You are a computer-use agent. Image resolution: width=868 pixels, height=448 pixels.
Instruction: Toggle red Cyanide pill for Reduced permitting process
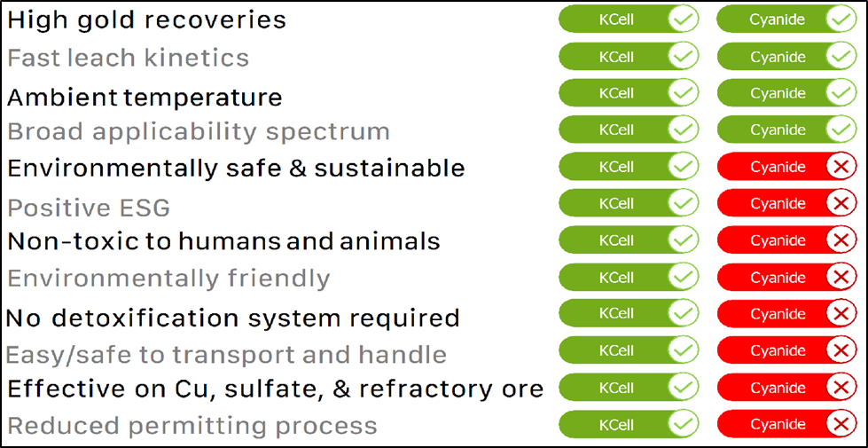(786, 425)
